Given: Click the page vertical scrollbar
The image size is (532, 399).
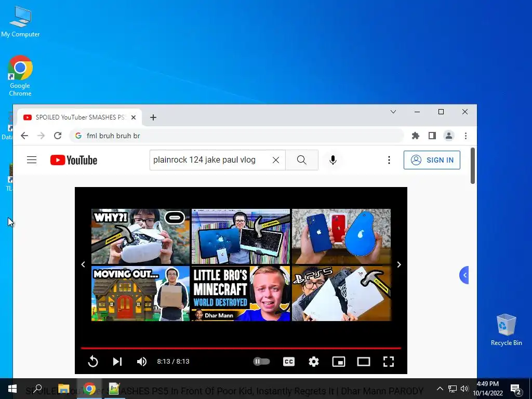Looking at the screenshot, I should point(473,166).
